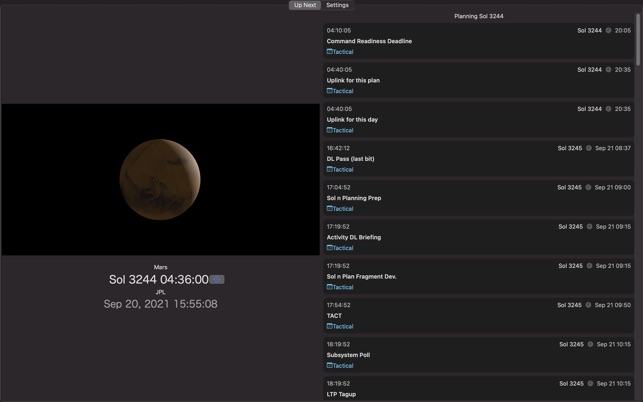Viewport: 643px width, 402px height.
Task: Select the TACT event title
Action: pos(334,316)
